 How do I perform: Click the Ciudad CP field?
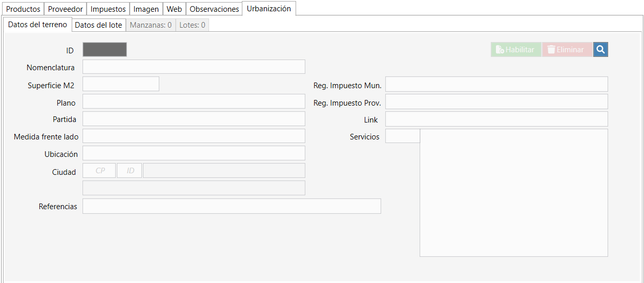[99, 171]
